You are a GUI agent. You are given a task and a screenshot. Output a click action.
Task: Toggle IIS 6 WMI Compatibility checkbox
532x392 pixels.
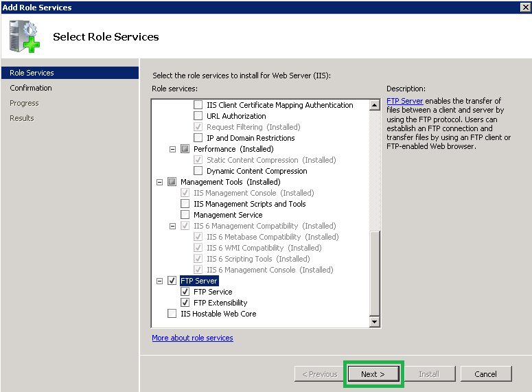198,248
